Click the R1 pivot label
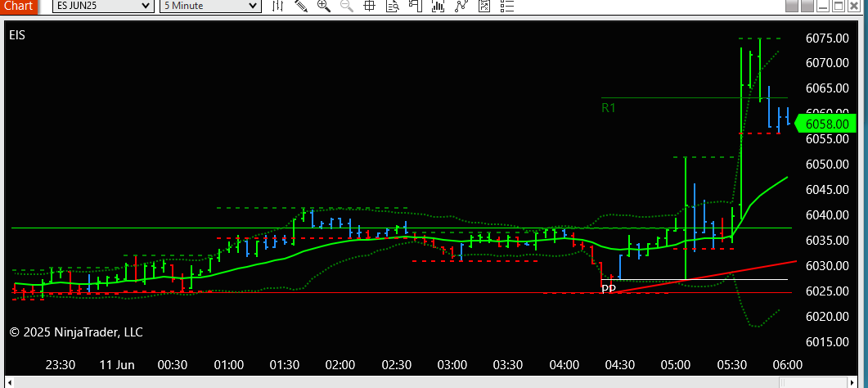Viewport: 868px width, 388px height. tap(609, 108)
